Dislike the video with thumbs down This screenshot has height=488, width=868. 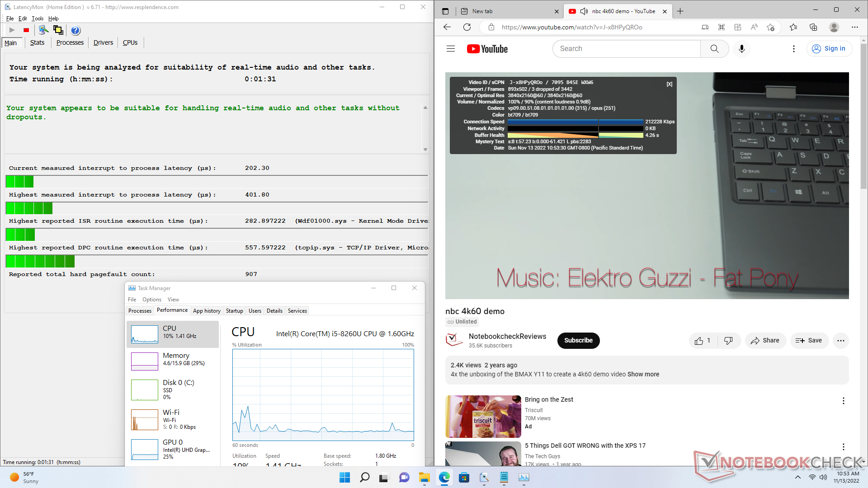pyautogui.click(x=728, y=341)
